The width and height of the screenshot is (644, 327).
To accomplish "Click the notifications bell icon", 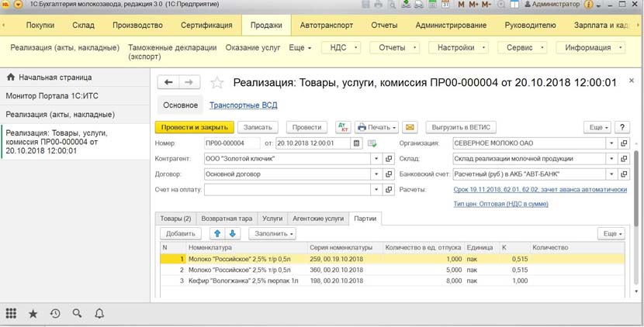I will (x=99, y=314).
